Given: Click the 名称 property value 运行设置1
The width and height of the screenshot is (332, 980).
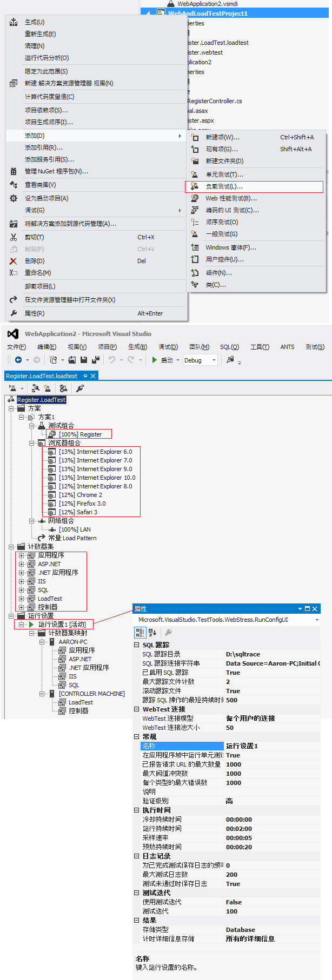Looking at the screenshot, I should click(272, 746).
